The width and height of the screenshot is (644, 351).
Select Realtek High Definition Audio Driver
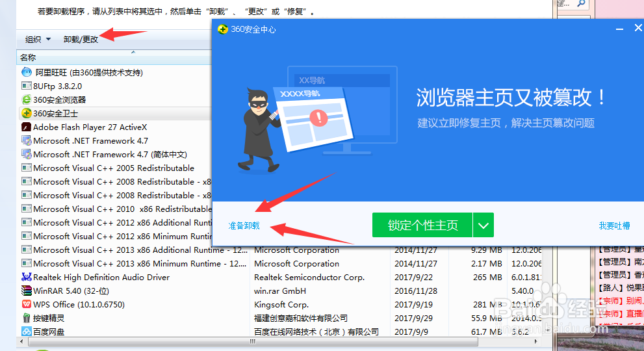(101, 277)
